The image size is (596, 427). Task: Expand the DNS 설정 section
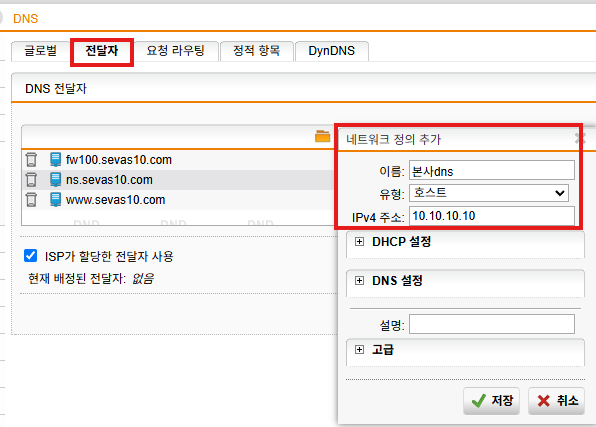point(359,281)
